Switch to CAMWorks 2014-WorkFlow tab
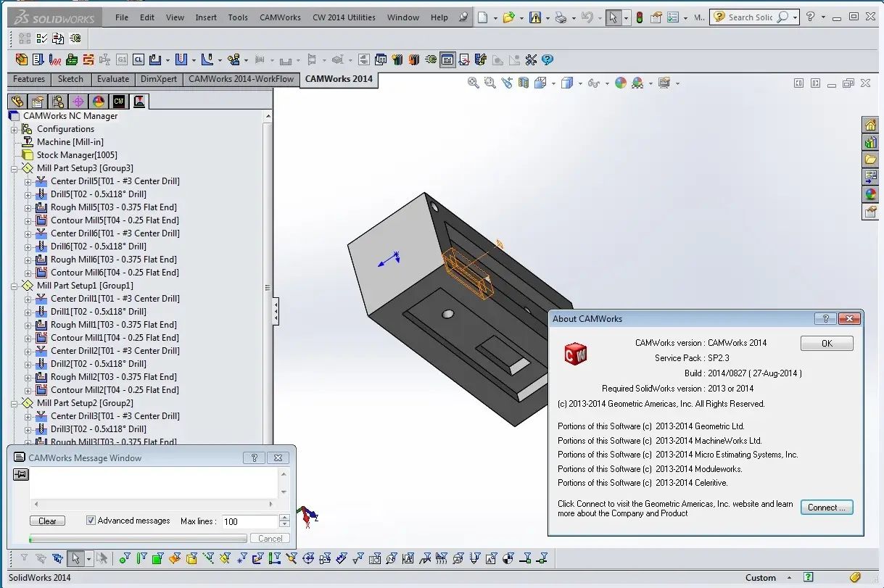884x588 pixels. click(241, 79)
